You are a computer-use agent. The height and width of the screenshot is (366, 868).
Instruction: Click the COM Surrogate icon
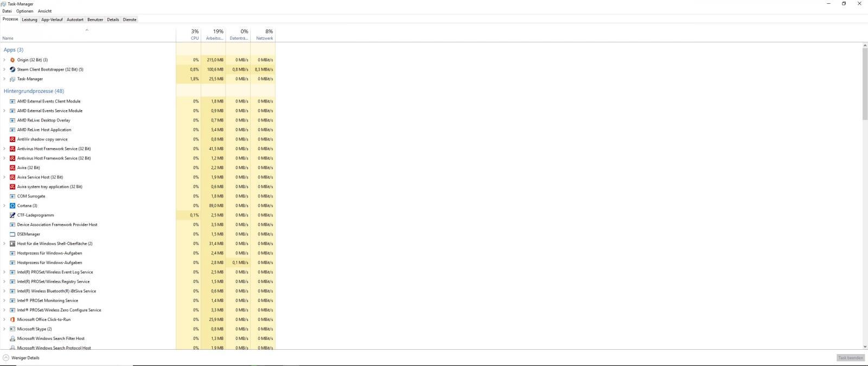coord(12,196)
